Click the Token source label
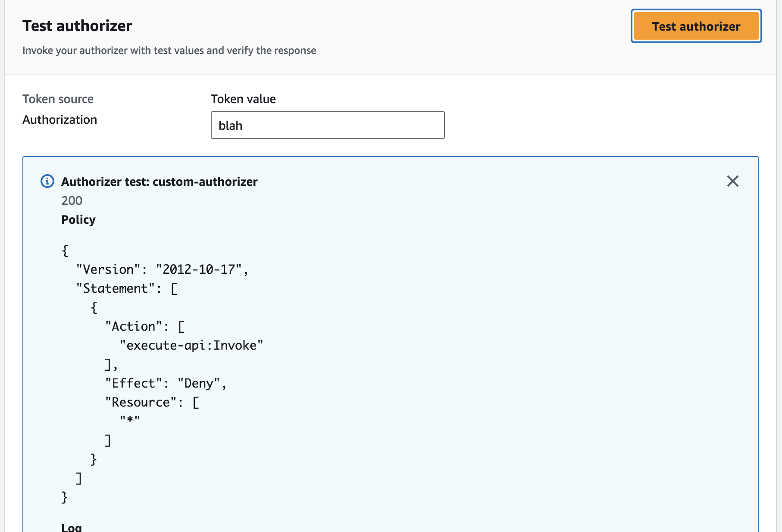782x532 pixels. (58, 99)
